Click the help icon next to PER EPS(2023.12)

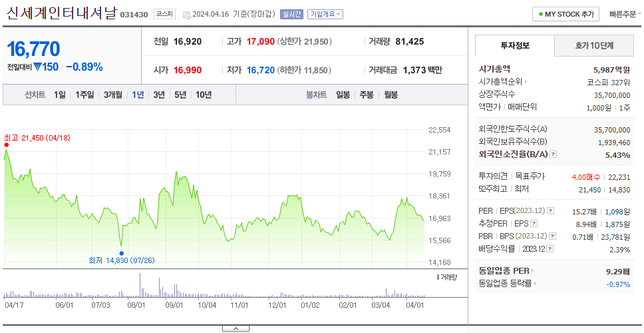(550, 211)
